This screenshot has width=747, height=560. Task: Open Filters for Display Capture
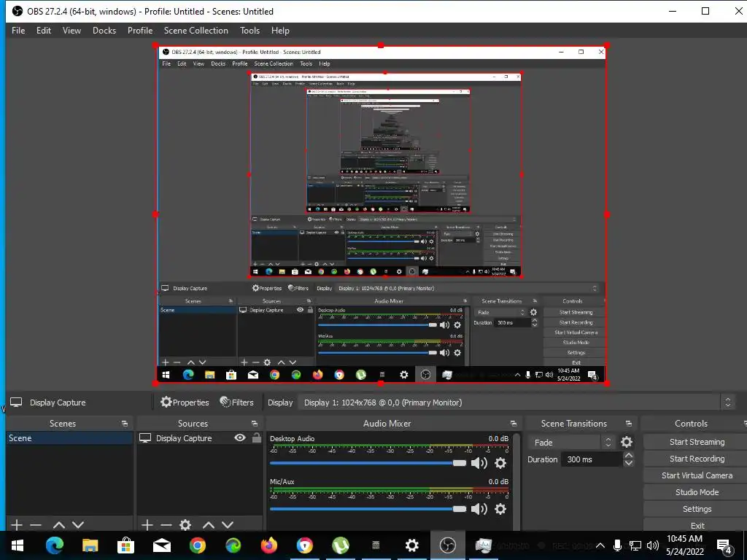[236, 402]
